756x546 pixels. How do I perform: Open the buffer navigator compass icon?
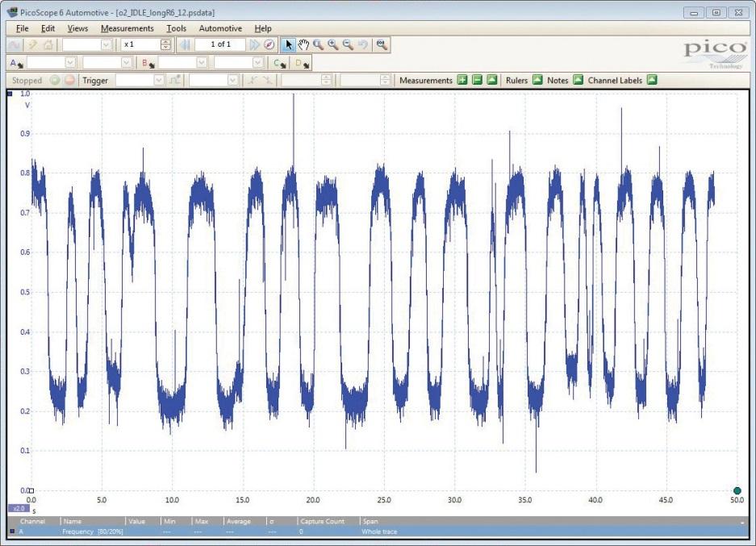tap(269, 45)
